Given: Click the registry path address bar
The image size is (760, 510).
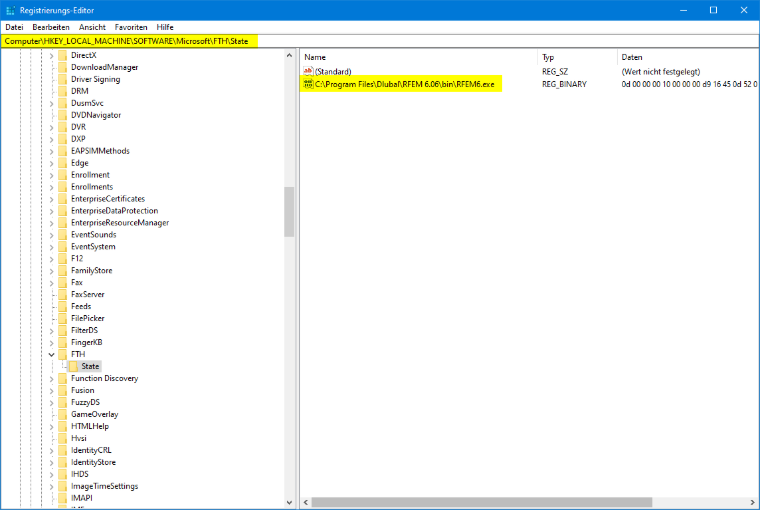Looking at the screenshot, I should 380,41.
